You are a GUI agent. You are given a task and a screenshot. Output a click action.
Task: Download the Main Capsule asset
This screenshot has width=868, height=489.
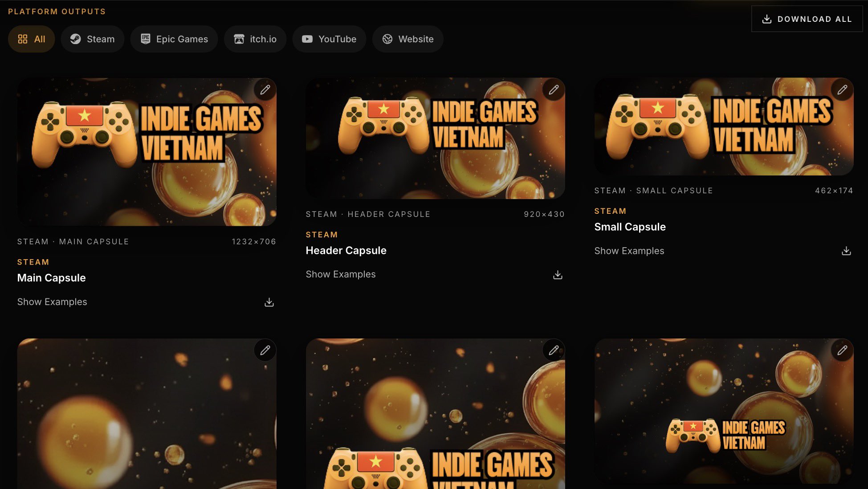(x=269, y=302)
